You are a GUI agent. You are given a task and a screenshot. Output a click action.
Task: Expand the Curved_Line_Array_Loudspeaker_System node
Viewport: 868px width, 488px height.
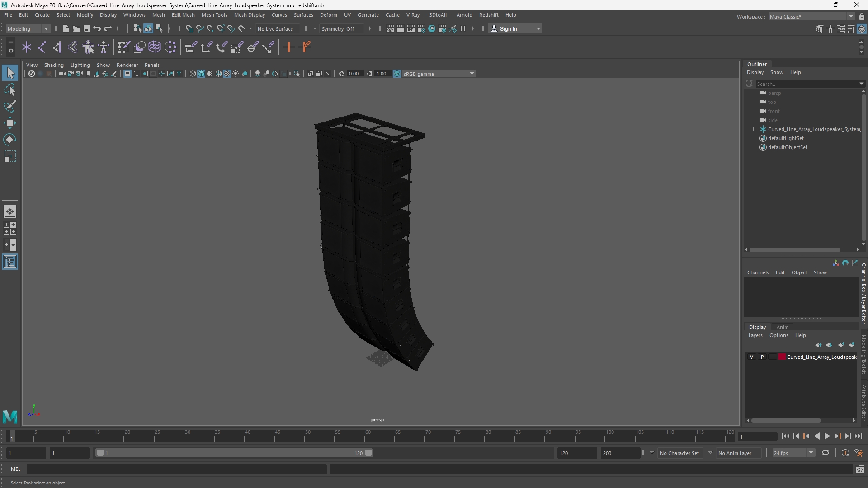pos(755,129)
